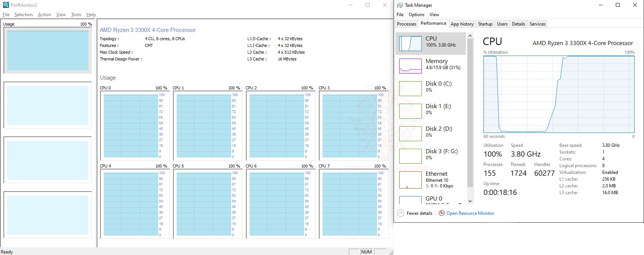
Task: Select the third thumbnail in PerfMonitor2 left pane
Action: click(48, 160)
